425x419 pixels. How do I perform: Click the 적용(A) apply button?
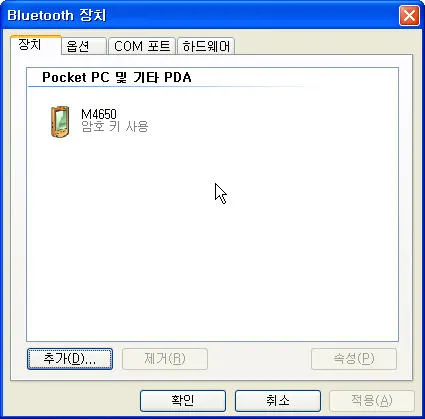(x=372, y=401)
